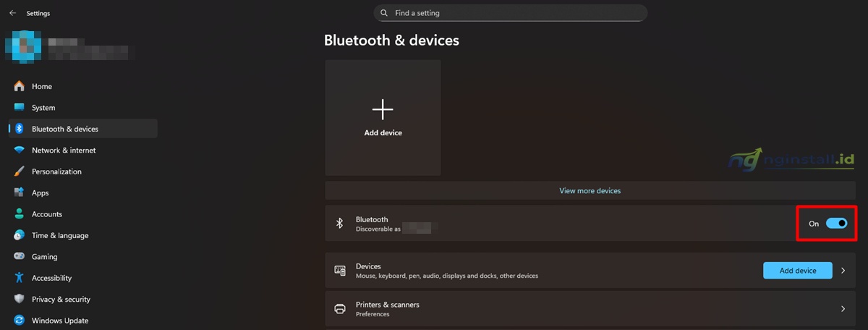Click the Devices row title
868x330 pixels.
click(x=368, y=266)
